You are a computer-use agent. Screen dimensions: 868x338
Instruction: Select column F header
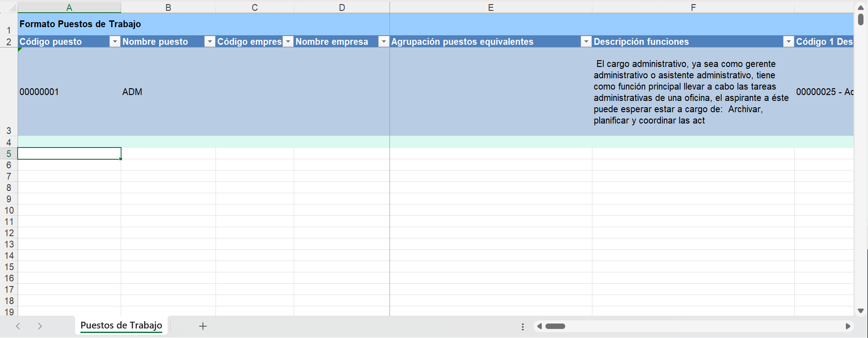pyautogui.click(x=693, y=7)
